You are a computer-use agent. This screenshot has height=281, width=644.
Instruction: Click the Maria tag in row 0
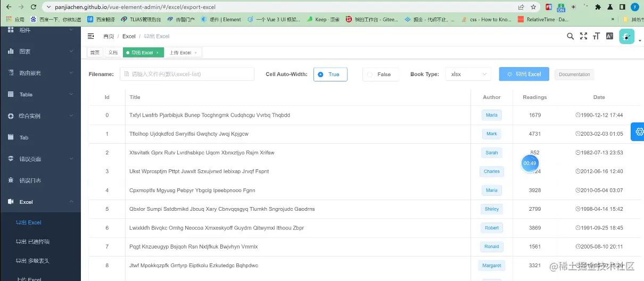click(491, 115)
